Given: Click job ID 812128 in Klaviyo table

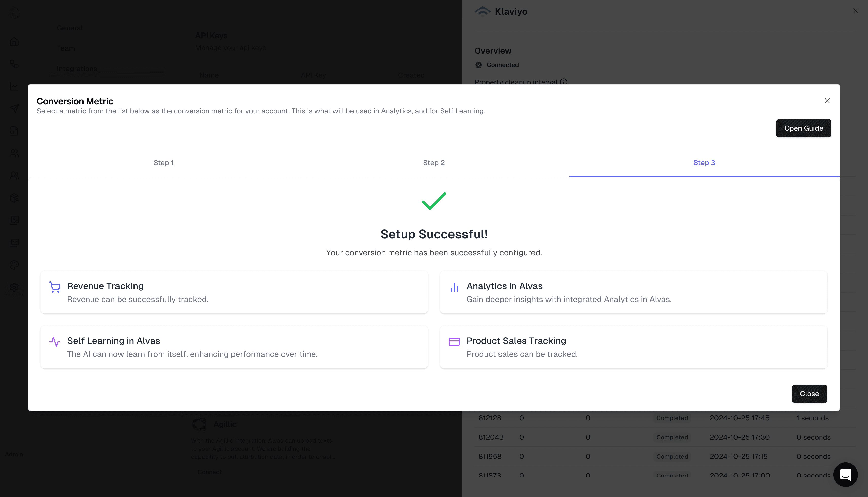Looking at the screenshot, I should click(x=490, y=418).
